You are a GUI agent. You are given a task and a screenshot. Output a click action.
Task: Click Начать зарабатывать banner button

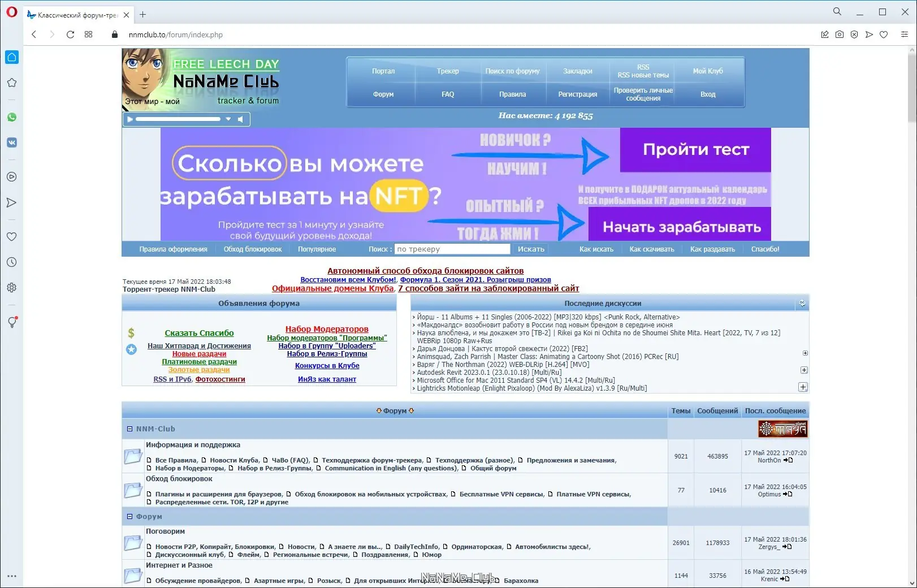(x=680, y=225)
